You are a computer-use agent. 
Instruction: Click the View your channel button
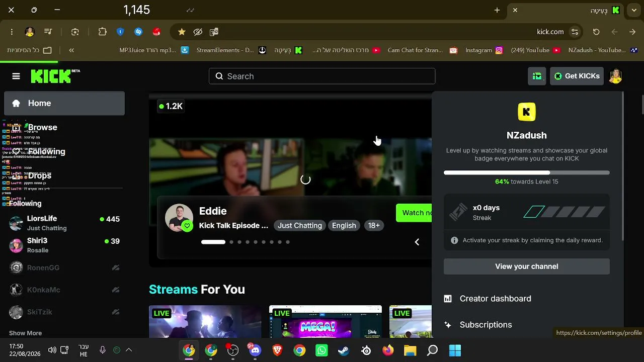click(527, 266)
